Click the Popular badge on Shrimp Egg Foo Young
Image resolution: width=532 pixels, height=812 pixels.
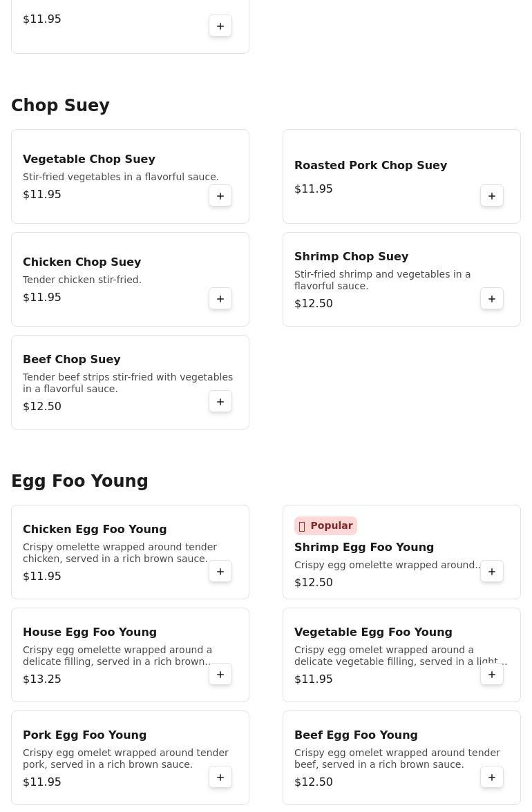pos(325,525)
